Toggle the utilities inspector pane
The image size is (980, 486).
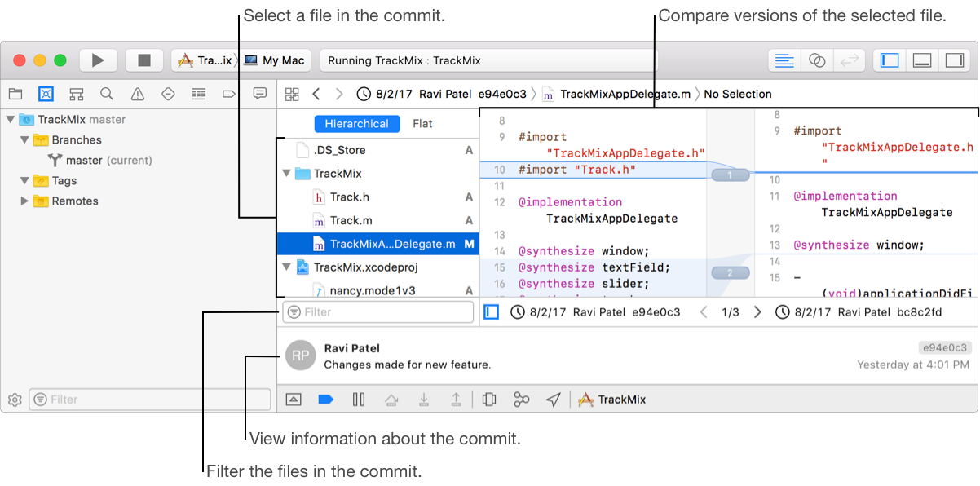point(954,60)
